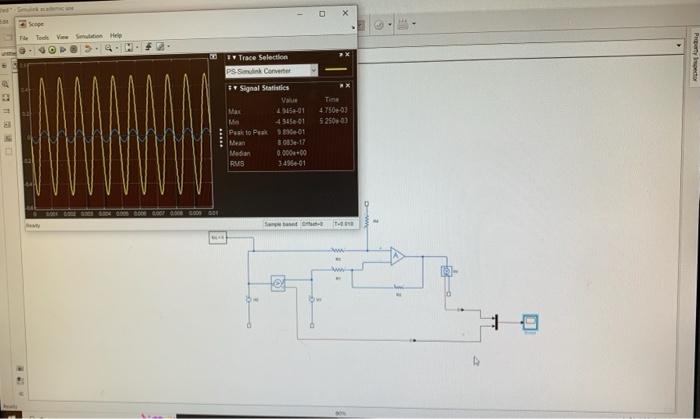Expand the Scale Axes dropdown arrow
Image resolution: width=700 pixels, height=419 pixels.
pos(137,47)
